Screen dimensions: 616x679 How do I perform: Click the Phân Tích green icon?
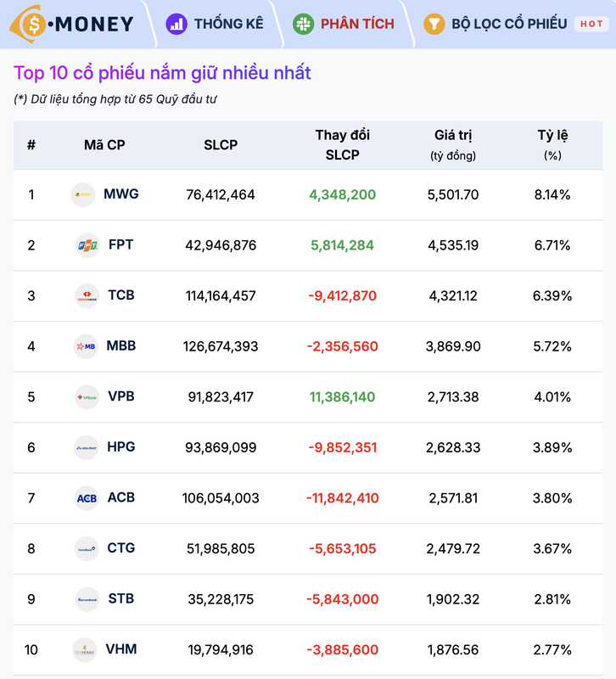click(x=303, y=24)
